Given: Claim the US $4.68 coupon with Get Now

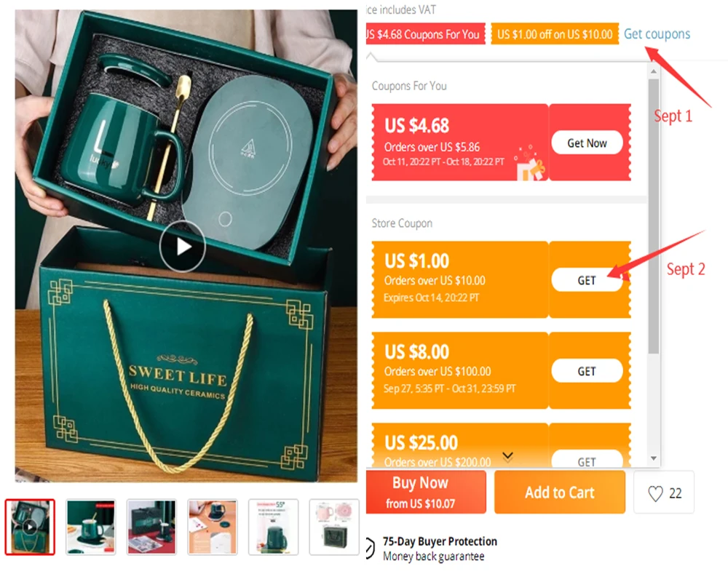Looking at the screenshot, I should point(587,143).
